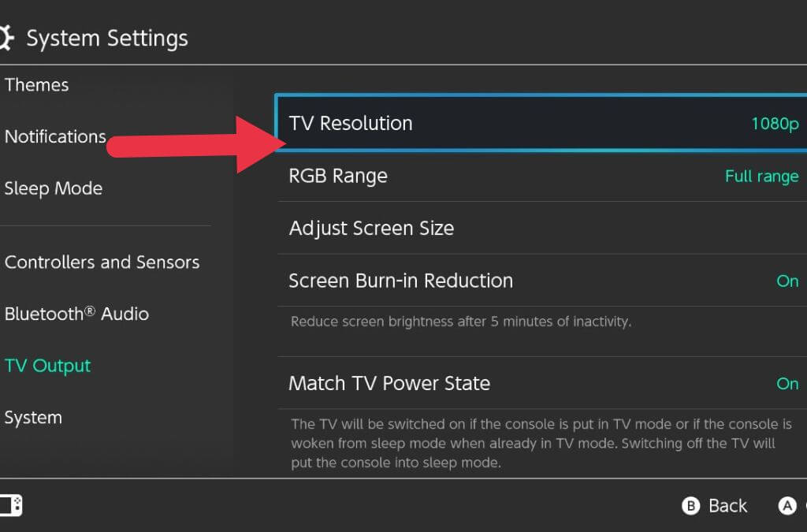The width and height of the screenshot is (807, 532).
Task: Select the TV Resolution setting label
Action: point(351,123)
